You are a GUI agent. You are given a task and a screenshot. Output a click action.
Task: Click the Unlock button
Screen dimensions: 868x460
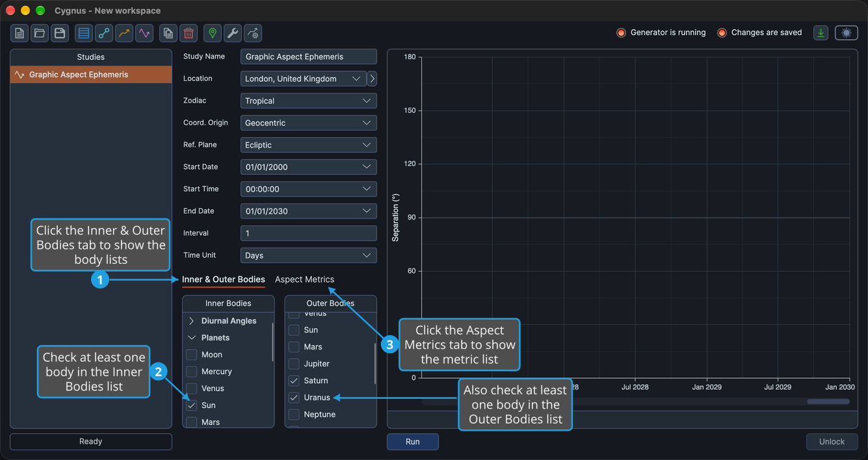coord(832,442)
